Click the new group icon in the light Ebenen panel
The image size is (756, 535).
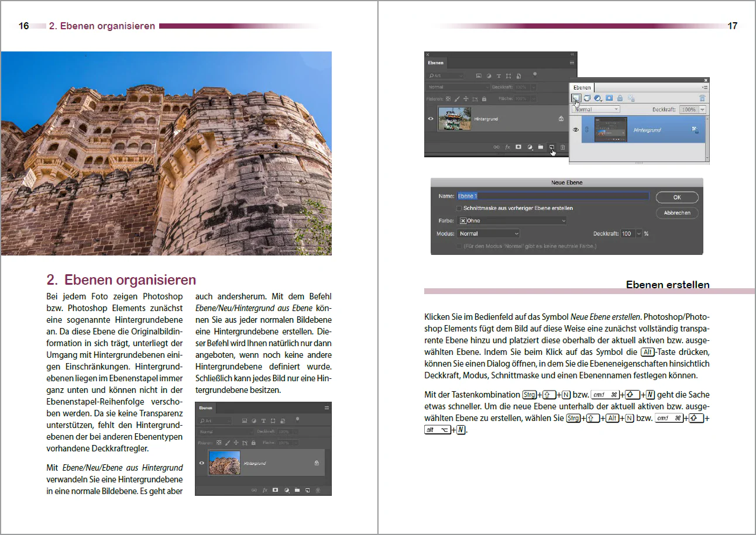(587, 98)
